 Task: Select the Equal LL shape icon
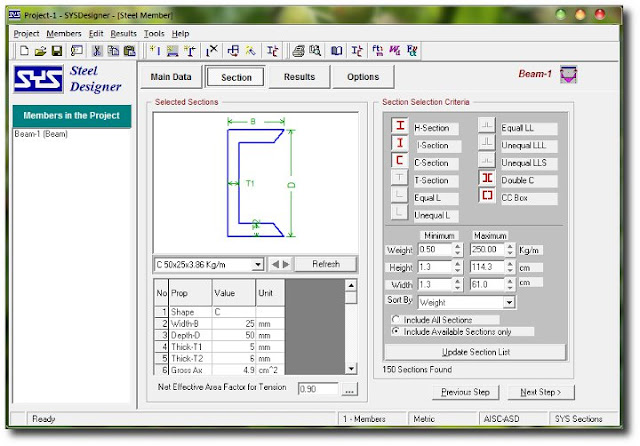487,125
